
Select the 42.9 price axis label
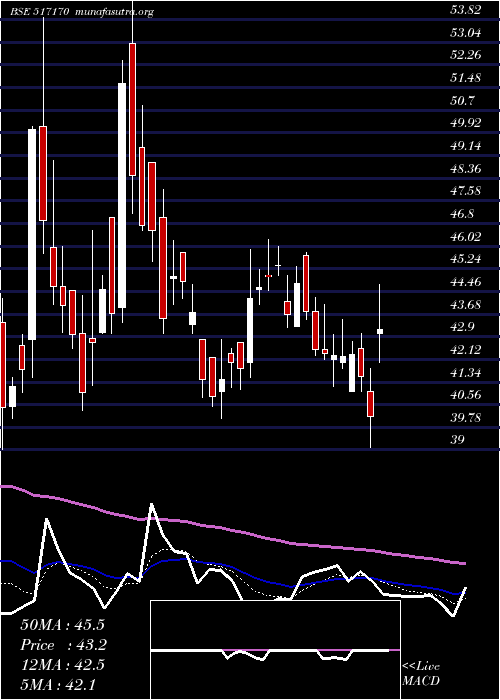click(x=463, y=327)
